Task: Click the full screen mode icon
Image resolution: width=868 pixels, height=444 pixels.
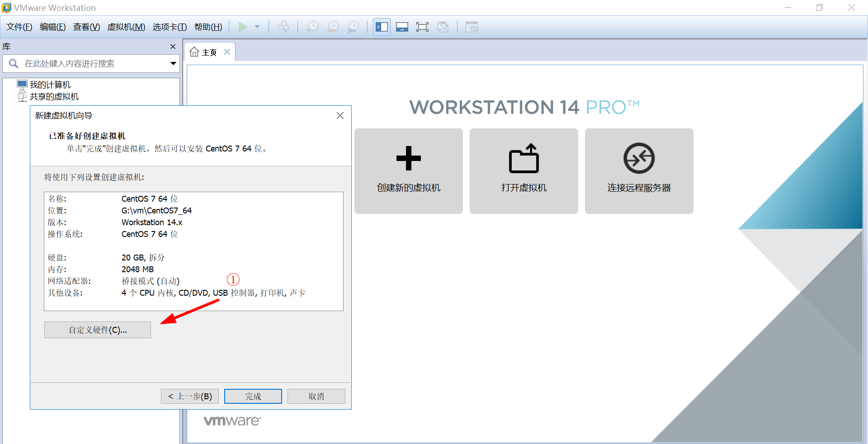Action: (x=422, y=27)
